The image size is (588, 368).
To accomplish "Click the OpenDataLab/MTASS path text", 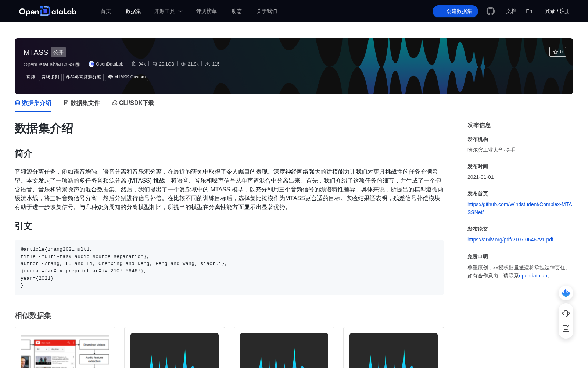I will pyautogui.click(x=49, y=64).
